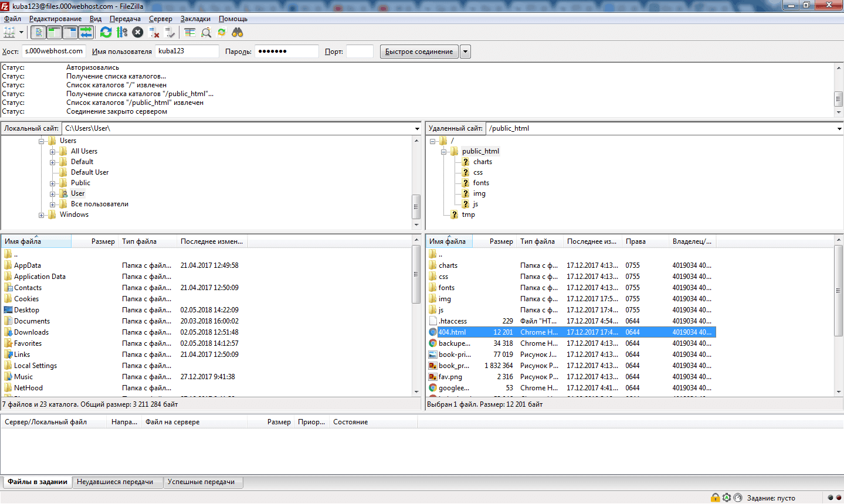The image size is (844, 504).
Task: Click the Имя пользователя field
Action: [187, 52]
